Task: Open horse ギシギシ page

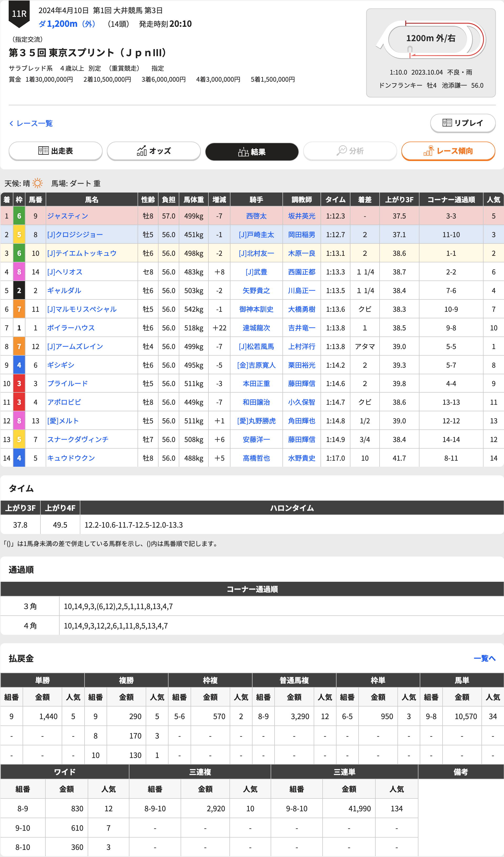Action: [x=61, y=365]
